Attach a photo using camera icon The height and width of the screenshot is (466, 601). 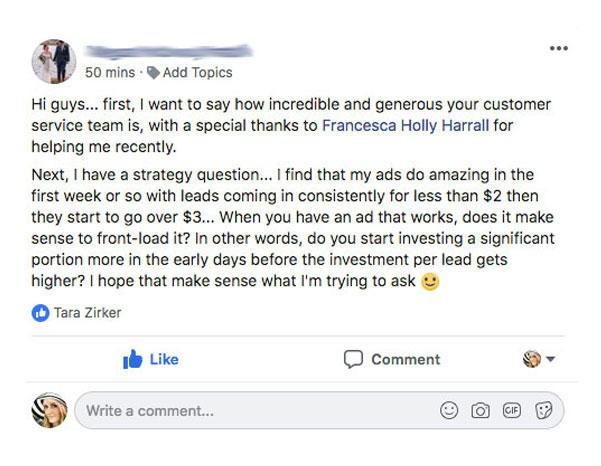(x=480, y=410)
